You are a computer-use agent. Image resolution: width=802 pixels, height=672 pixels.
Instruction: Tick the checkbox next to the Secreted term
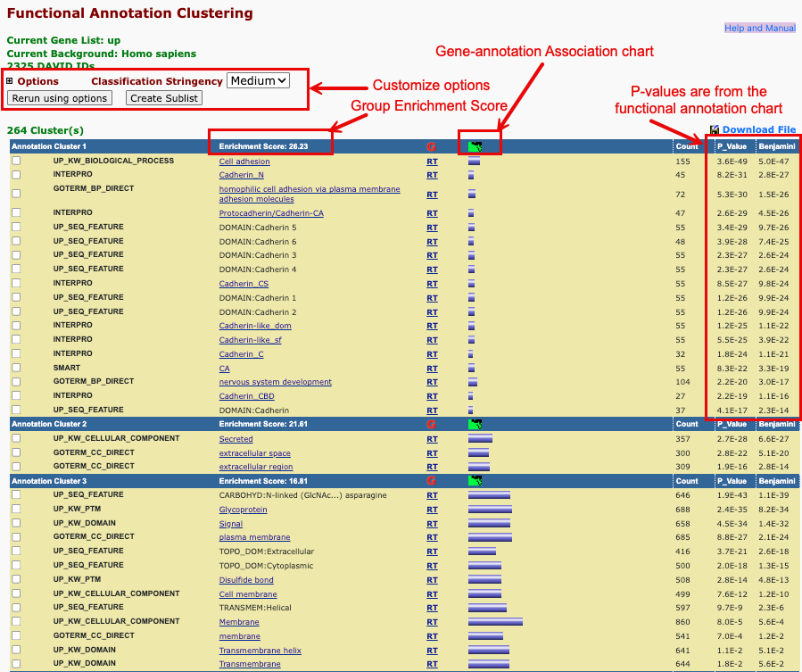pyautogui.click(x=16, y=439)
